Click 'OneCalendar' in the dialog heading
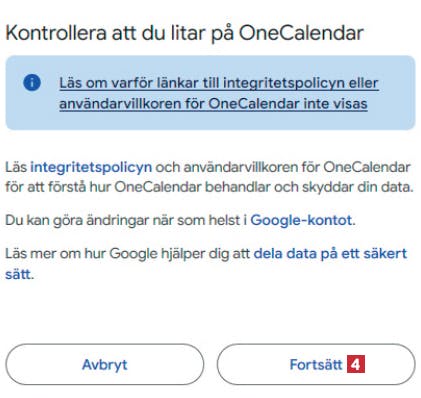Image resolution: width=421 pixels, height=398 pixels. [x=301, y=33]
